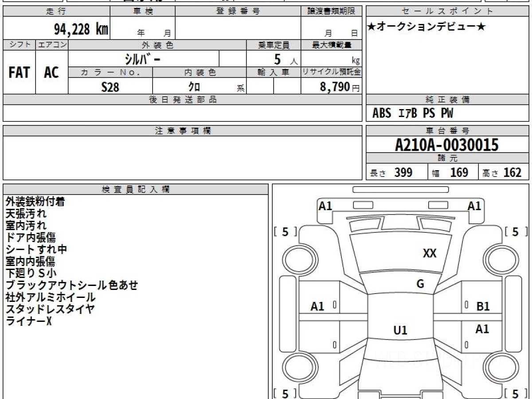
Task: Click the セールスポイント heading
Action: coord(448,12)
